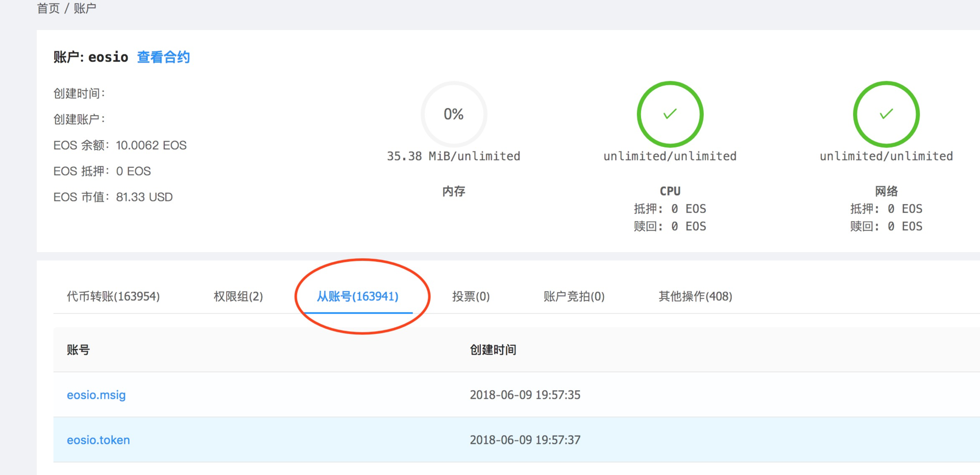Select the CPU 抵押: 0 EOS line
This screenshot has width=980, height=475.
pos(670,209)
